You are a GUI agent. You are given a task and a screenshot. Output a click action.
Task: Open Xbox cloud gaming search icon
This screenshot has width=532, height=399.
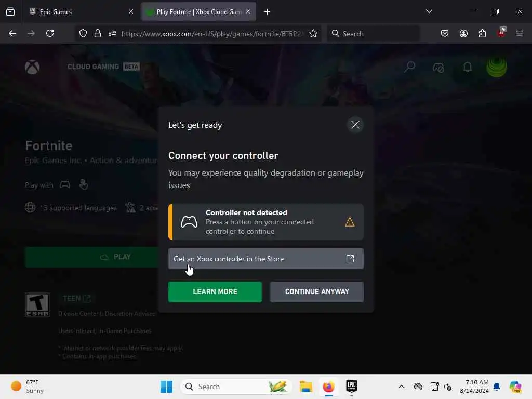pyautogui.click(x=409, y=67)
